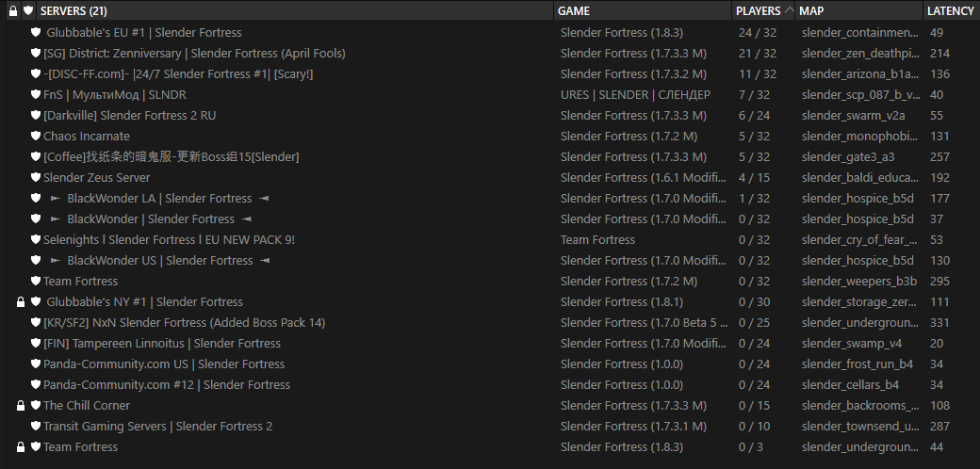This screenshot has height=469, width=980.
Task: Select Glubbable's EU #1 | Slender Fortress server
Action: pos(144,32)
